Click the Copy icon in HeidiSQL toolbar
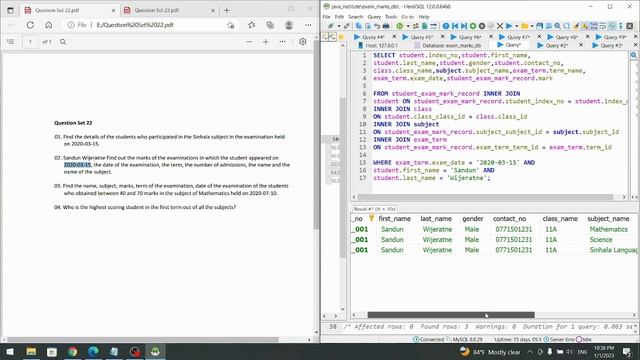The width and height of the screenshot is (640, 360). point(359,26)
